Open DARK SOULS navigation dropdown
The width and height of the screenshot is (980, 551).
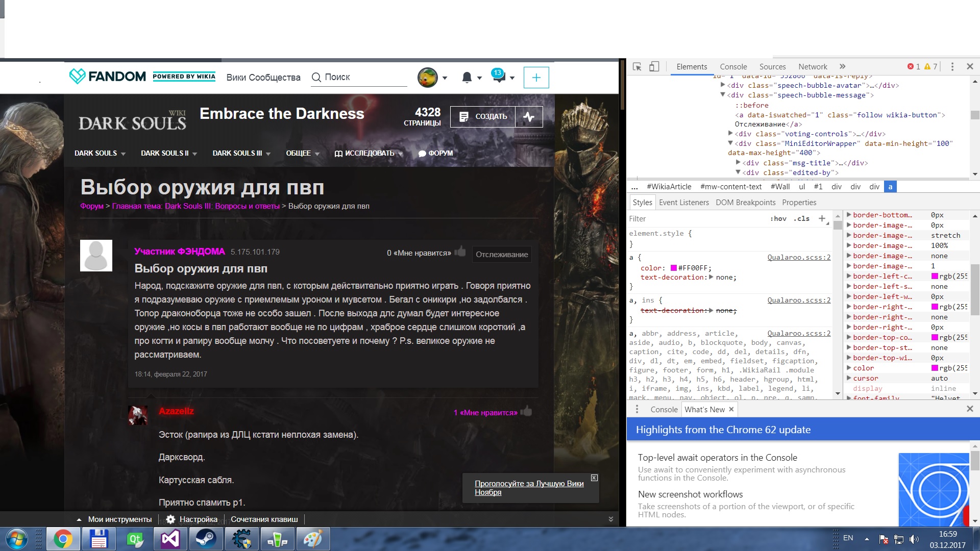click(x=100, y=153)
